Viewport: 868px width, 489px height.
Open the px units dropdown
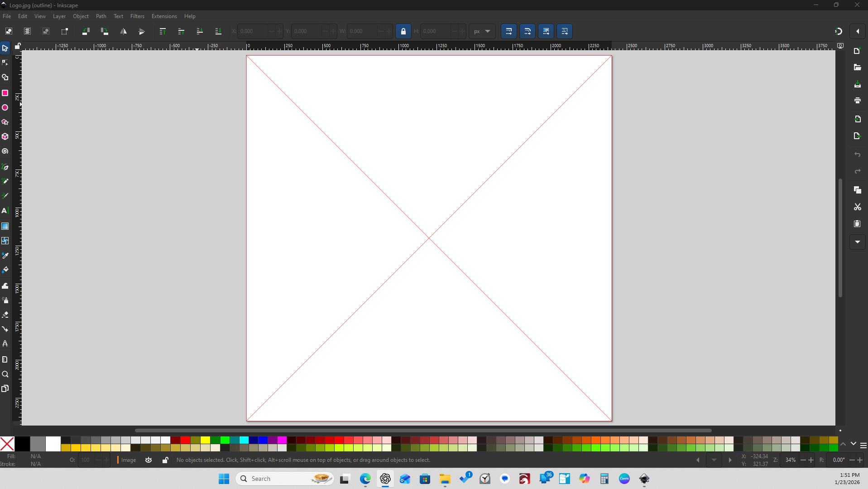[482, 31]
